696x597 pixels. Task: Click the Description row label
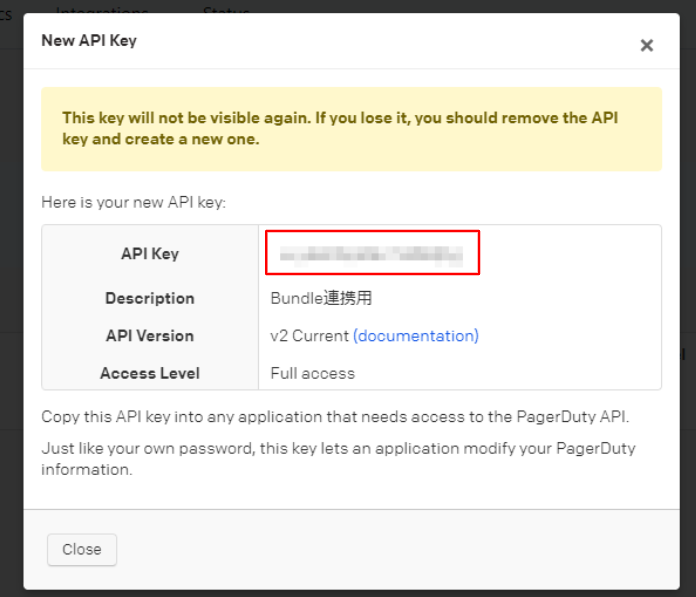coord(150,298)
